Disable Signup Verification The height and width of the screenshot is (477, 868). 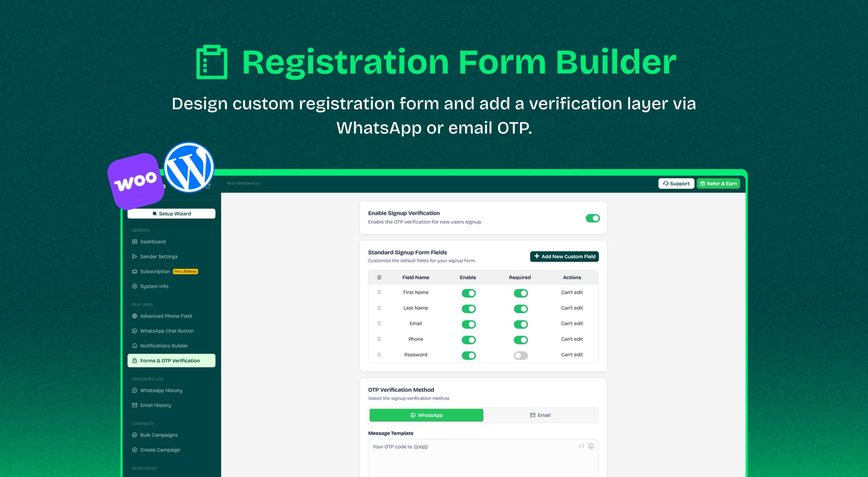pos(593,218)
